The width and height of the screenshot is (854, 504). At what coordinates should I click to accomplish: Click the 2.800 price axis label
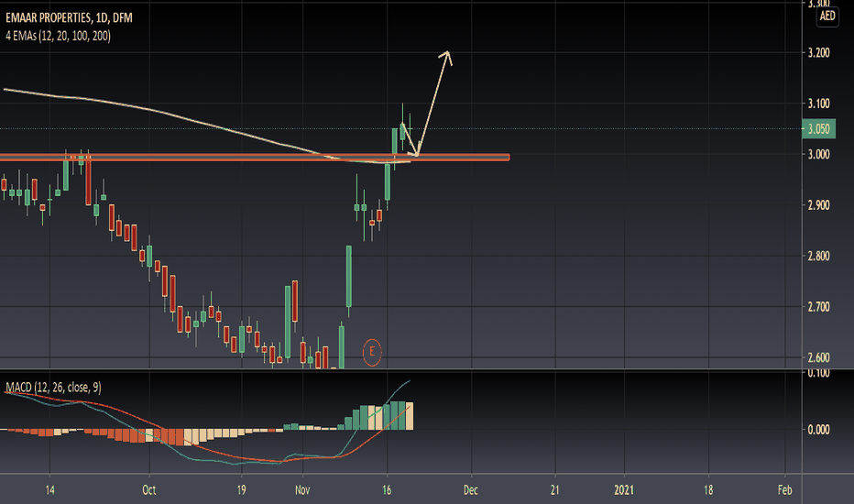point(818,256)
